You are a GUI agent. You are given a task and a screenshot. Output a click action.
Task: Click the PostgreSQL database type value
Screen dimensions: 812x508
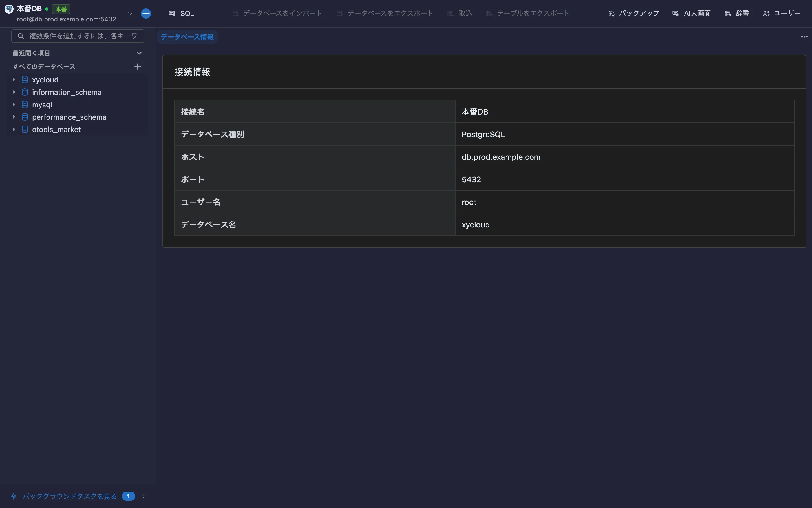point(483,134)
